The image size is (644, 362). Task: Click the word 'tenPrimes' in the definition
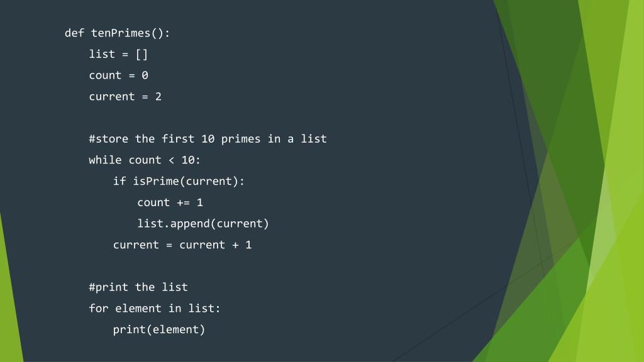(x=121, y=33)
